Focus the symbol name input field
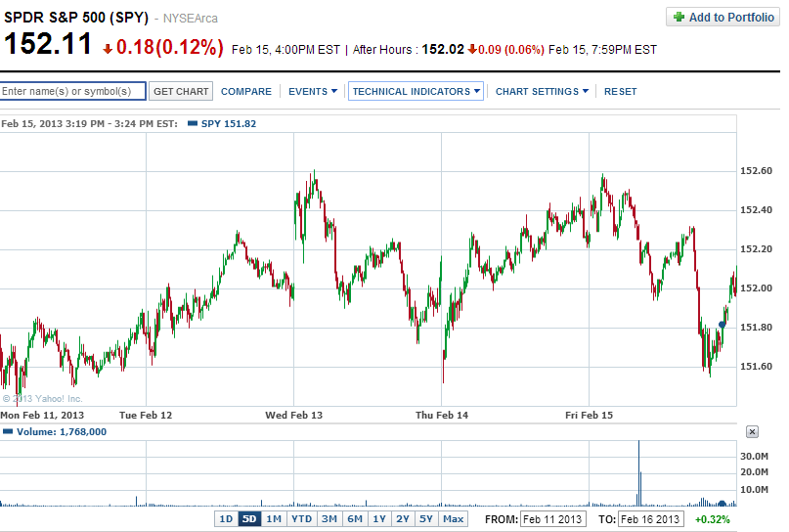The image size is (789, 532). point(72,91)
